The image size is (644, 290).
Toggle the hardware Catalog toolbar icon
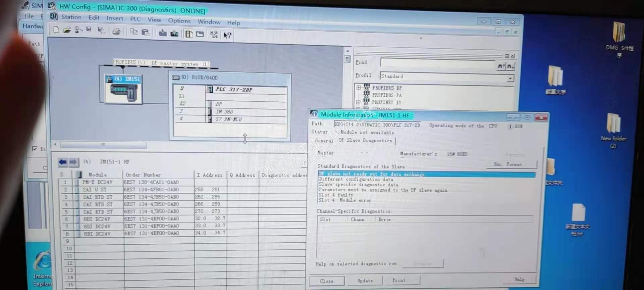click(x=189, y=34)
